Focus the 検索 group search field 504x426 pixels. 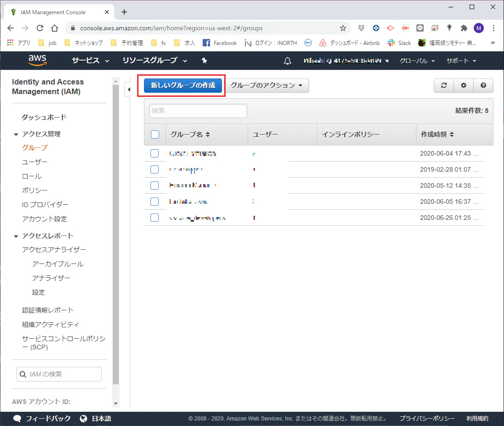click(198, 111)
